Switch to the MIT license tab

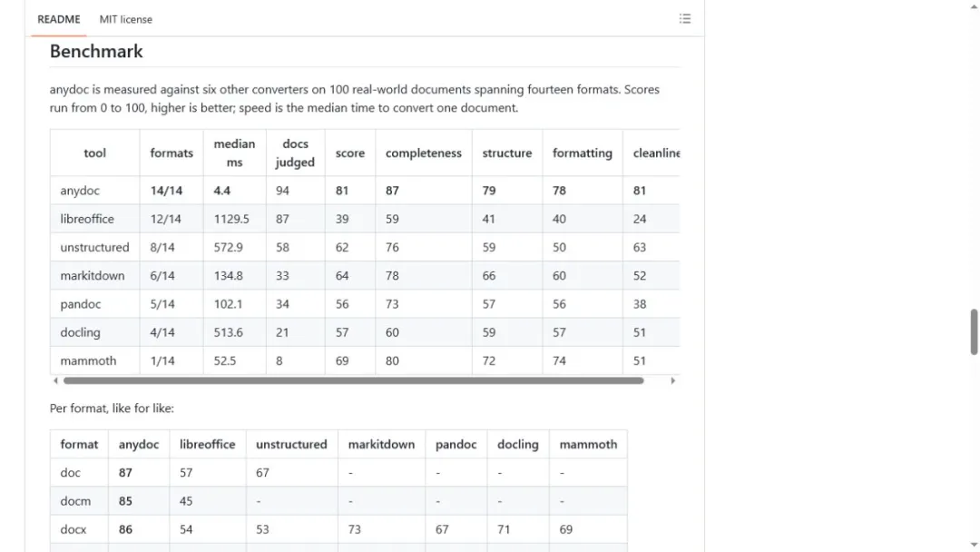tap(125, 19)
